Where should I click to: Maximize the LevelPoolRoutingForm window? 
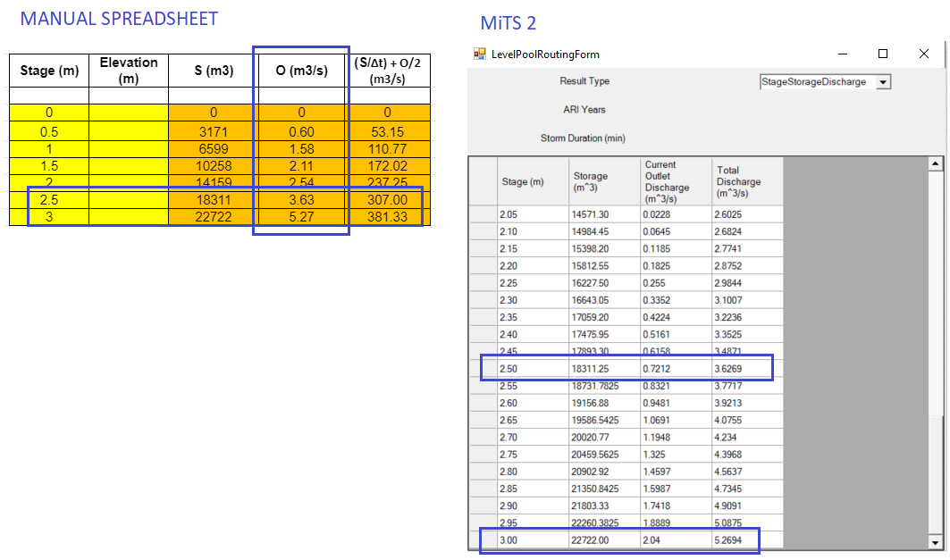click(881, 54)
